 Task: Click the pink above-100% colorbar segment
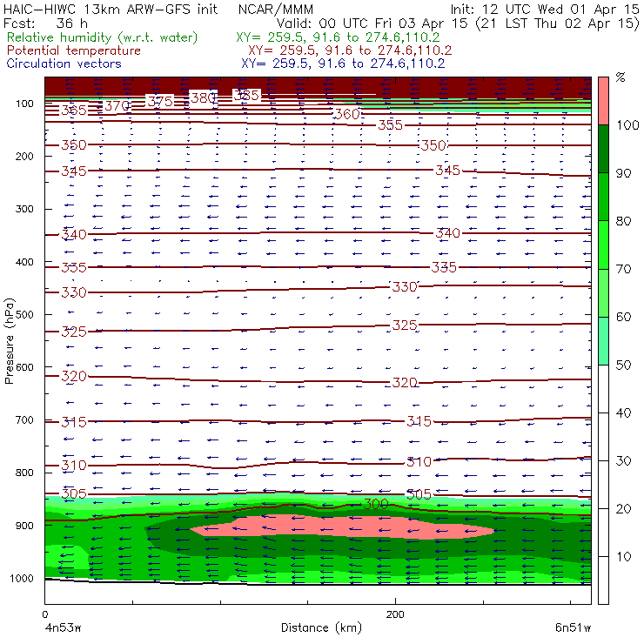tap(603, 101)
